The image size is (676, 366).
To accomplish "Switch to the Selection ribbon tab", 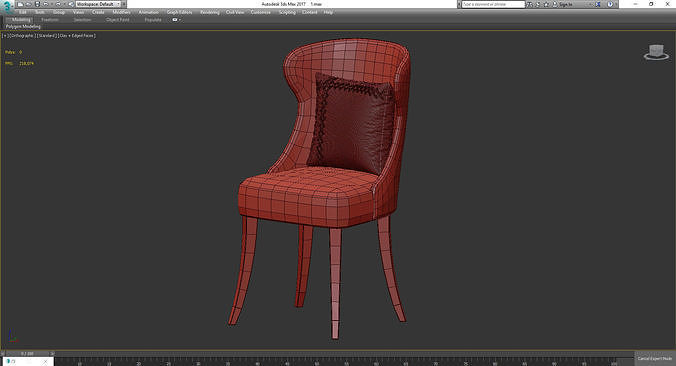I will 82,20.
